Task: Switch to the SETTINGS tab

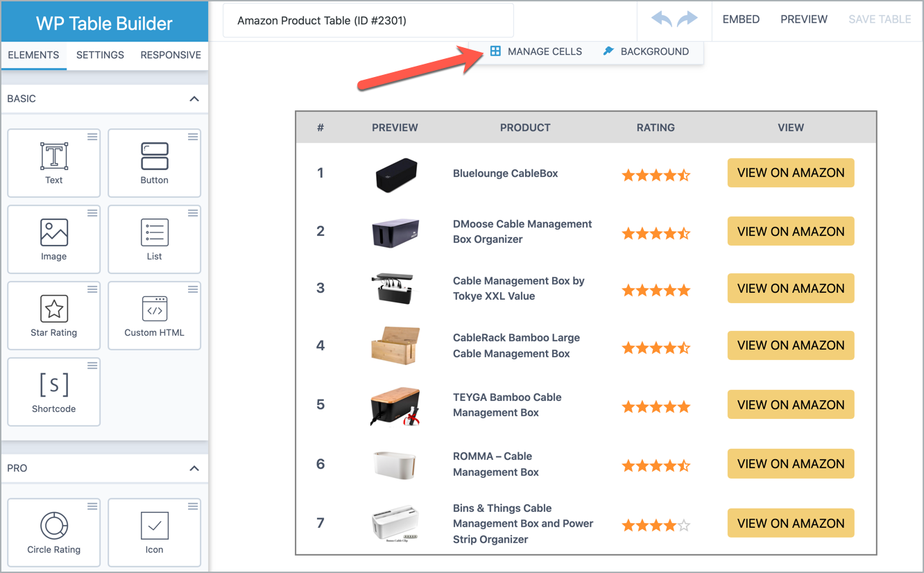Action: click(100, 55)
